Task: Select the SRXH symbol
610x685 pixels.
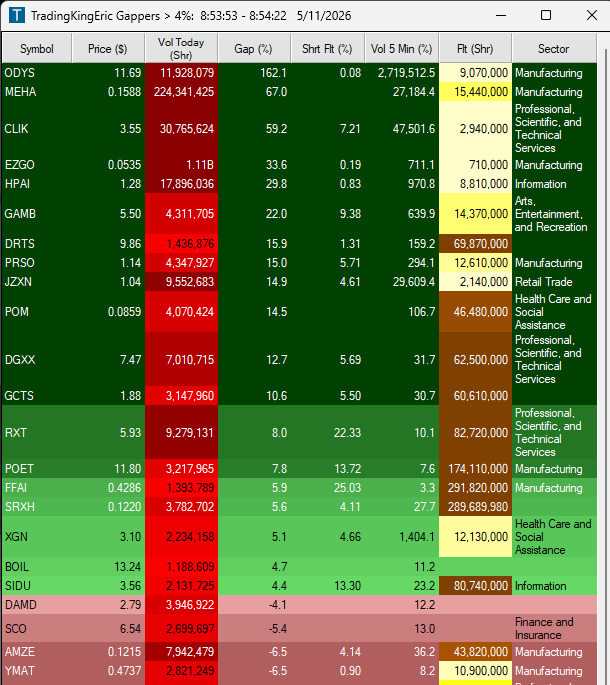Action: [20, 506]
